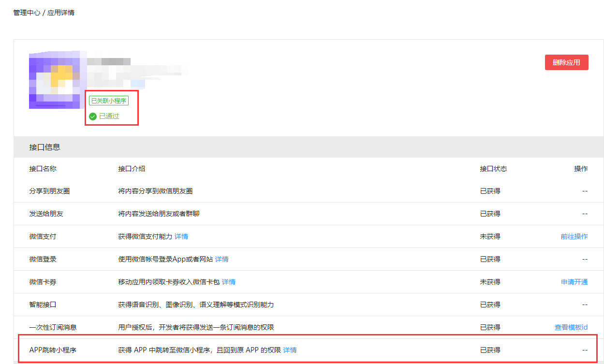The width and height of the screenshot is (604, 364).
Task: Select the 微信卡券 interface name
Action: coord(43,282)
